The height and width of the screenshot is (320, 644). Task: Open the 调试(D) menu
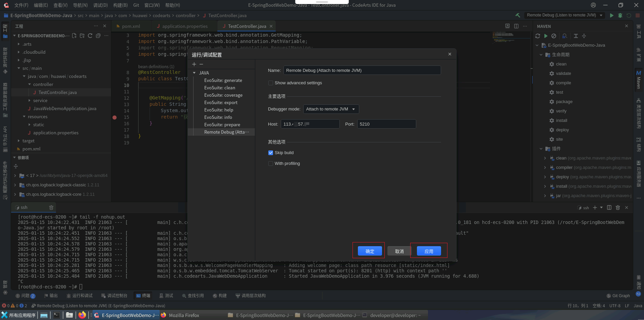[x=100, y=5]
